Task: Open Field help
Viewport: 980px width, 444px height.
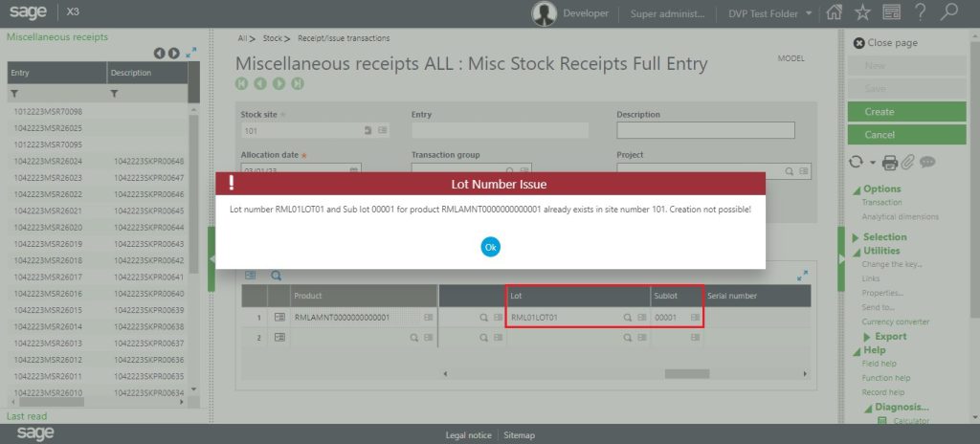Action: [x=879, y=364]
